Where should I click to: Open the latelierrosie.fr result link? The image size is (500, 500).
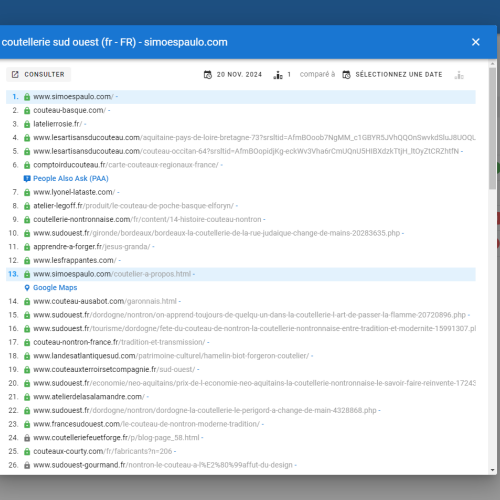[x=57, y=124]
